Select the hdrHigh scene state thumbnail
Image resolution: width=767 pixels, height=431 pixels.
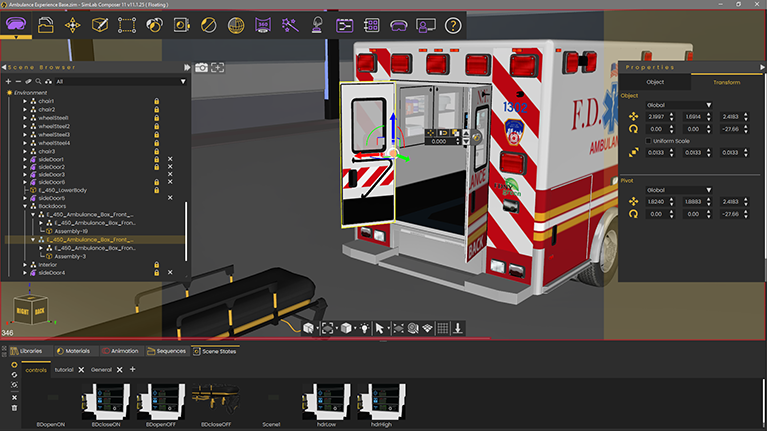click(382, 402)
